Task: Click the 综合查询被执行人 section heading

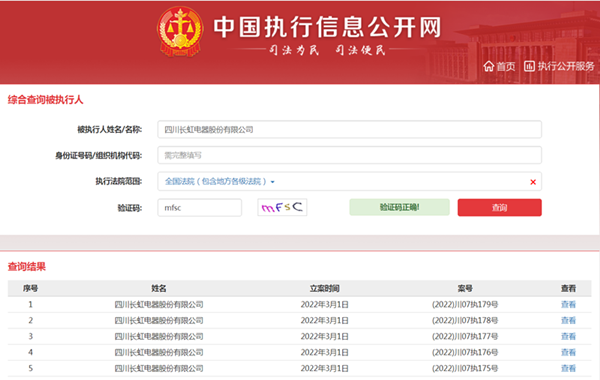Action: [x=45, y=100]
